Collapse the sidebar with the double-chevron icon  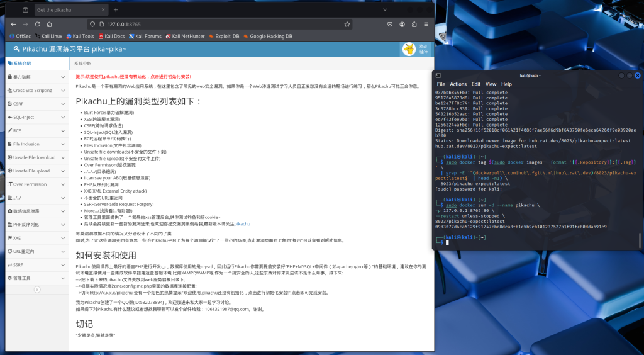coord(37,290)
